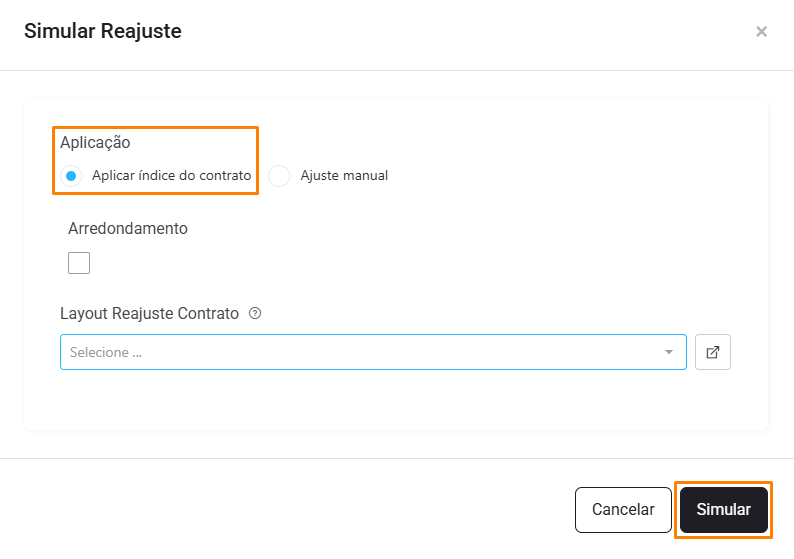Click the Selecione ... placeholder text
This screenshot has width=794, height=559.
point(106,352)
